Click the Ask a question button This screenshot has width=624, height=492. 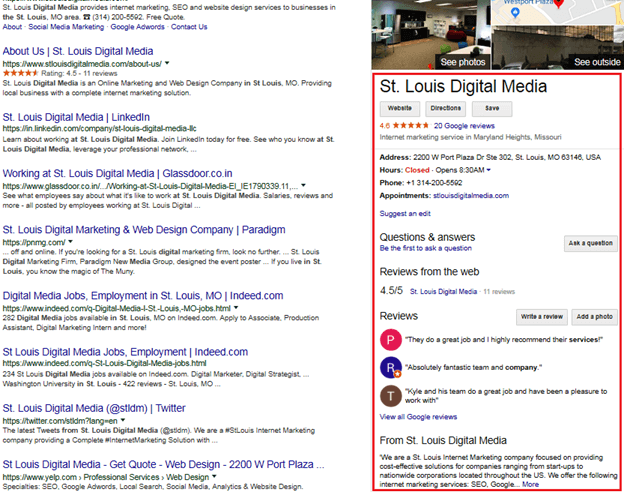590,243
